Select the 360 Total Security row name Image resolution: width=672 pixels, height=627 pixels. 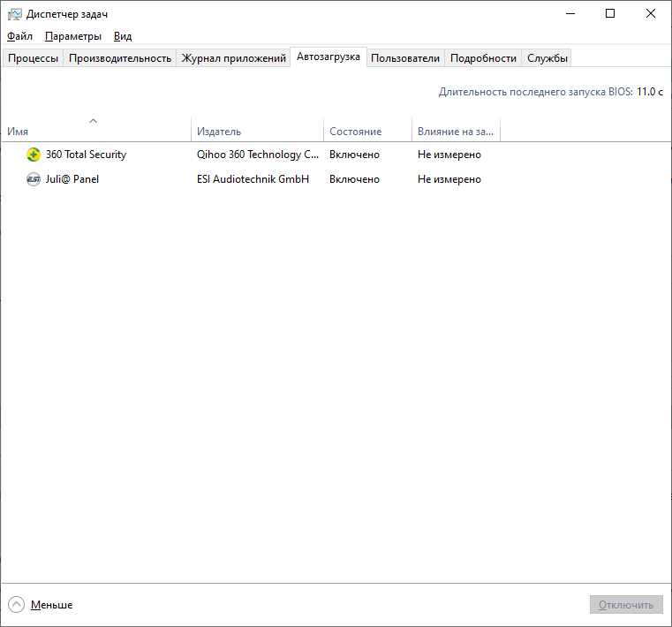[x=87, y=155]
